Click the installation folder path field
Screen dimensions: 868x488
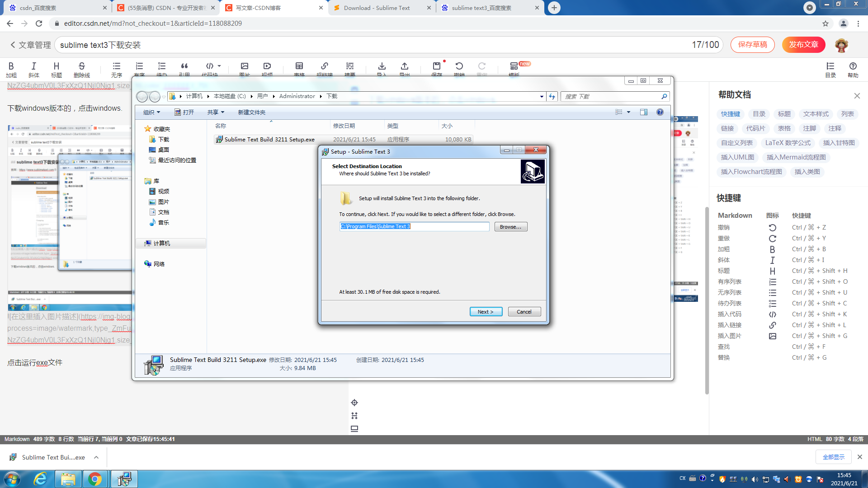(414, 226)
